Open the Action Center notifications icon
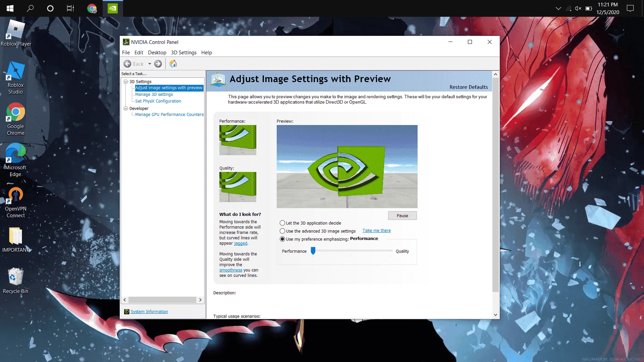Image resolution: width=644 pixels, height=362 pixels. [x=630, y=8]
